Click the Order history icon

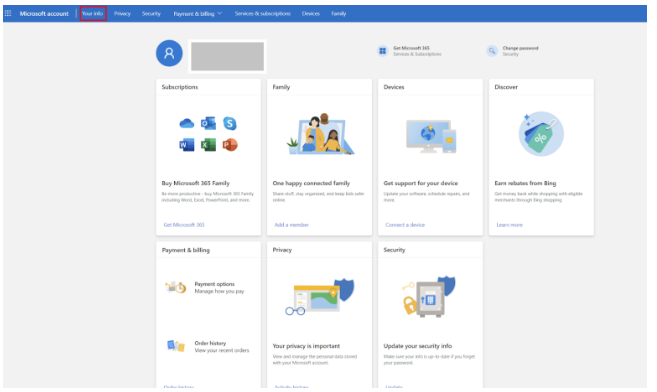[176, 346]
